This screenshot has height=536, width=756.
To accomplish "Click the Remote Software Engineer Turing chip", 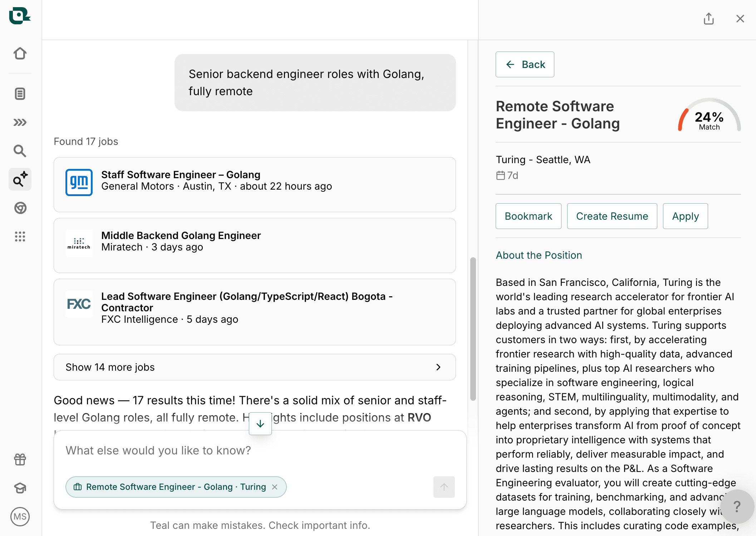I will tap(176, 487).
